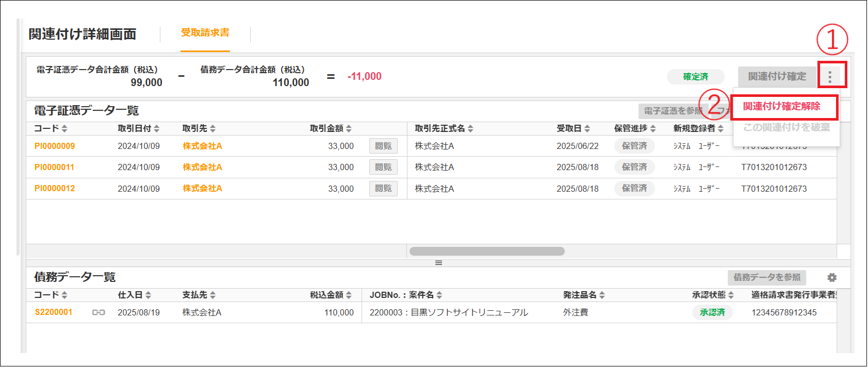The image size is (868, 368).
Task: Open the three-dot more options menu
Action: (830, 77)
